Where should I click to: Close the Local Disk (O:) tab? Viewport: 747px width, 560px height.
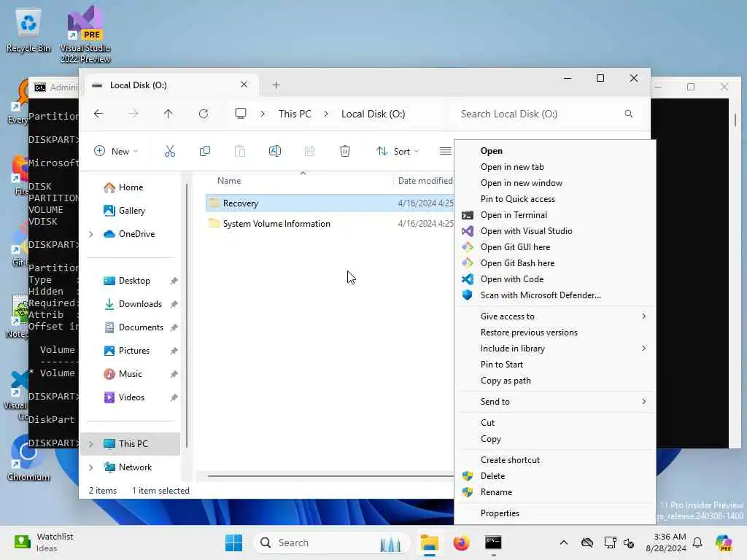pyautogui.click(x=244, y=85)
